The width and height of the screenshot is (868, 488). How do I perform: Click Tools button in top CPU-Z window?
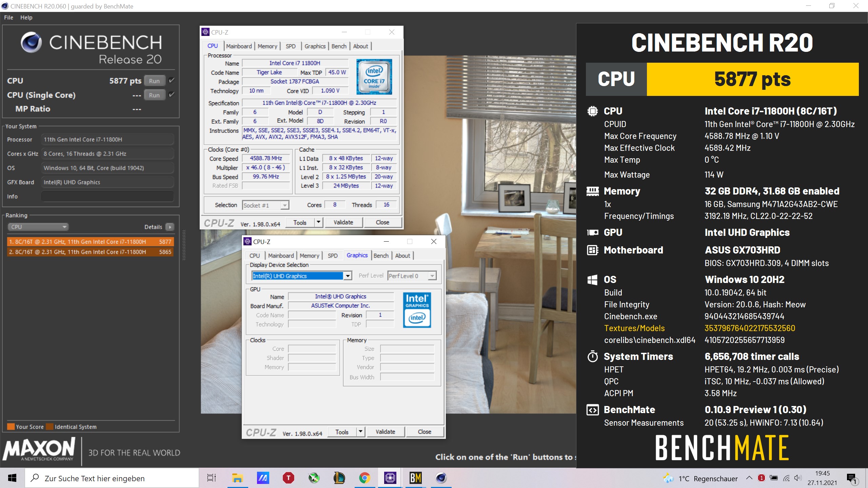tap(300, 222)
